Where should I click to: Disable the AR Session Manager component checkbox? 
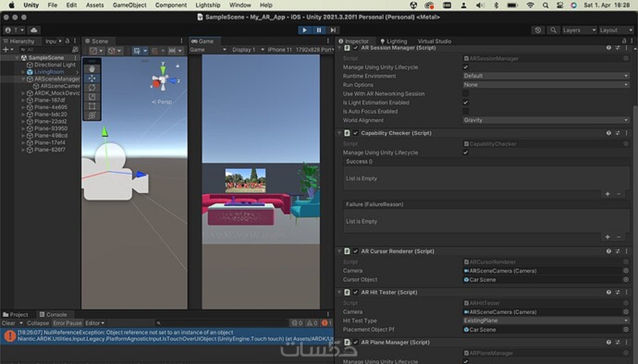click(x=355, y=48)
